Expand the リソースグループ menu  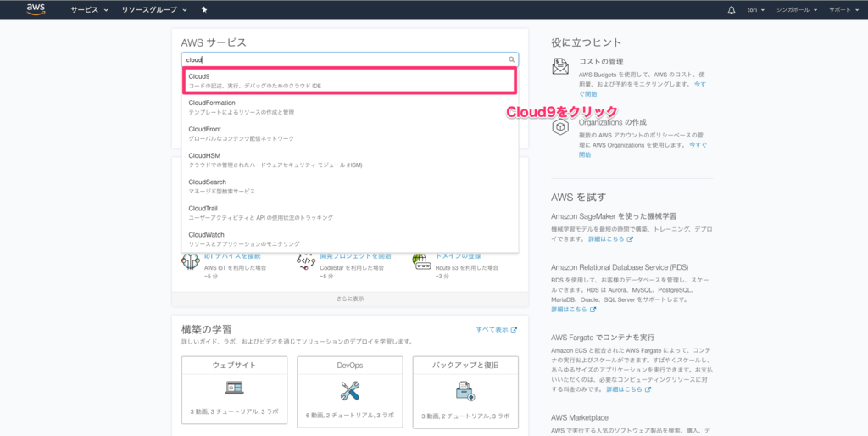[154, 10]
